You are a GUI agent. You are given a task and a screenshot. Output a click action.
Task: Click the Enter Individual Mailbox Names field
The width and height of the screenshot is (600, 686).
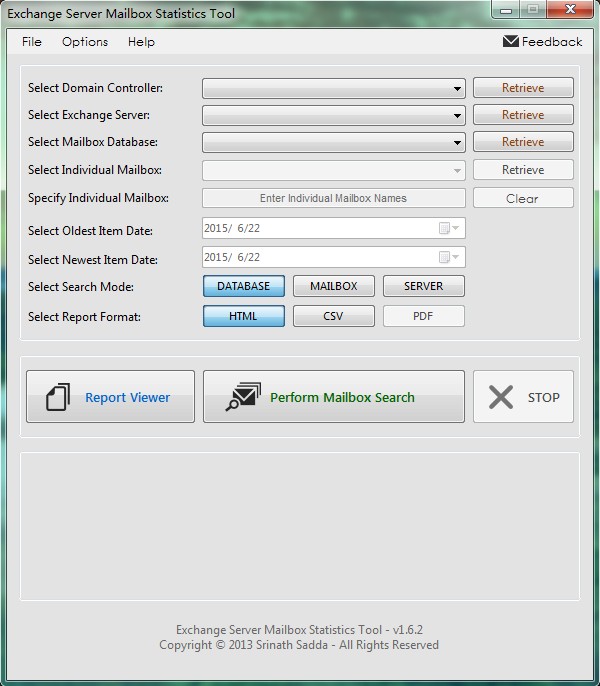point(333,198)
